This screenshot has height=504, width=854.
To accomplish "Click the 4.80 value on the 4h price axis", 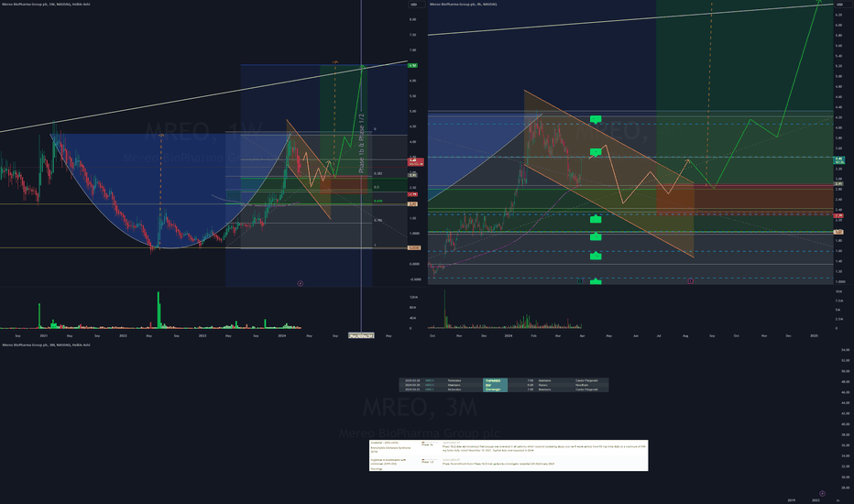I will [838, 87].
